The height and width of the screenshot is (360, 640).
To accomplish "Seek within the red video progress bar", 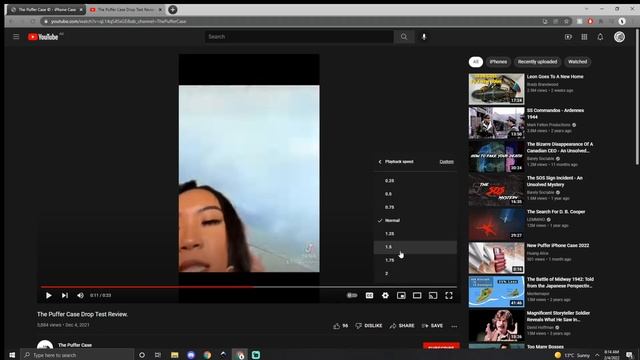I will [147, 287].
